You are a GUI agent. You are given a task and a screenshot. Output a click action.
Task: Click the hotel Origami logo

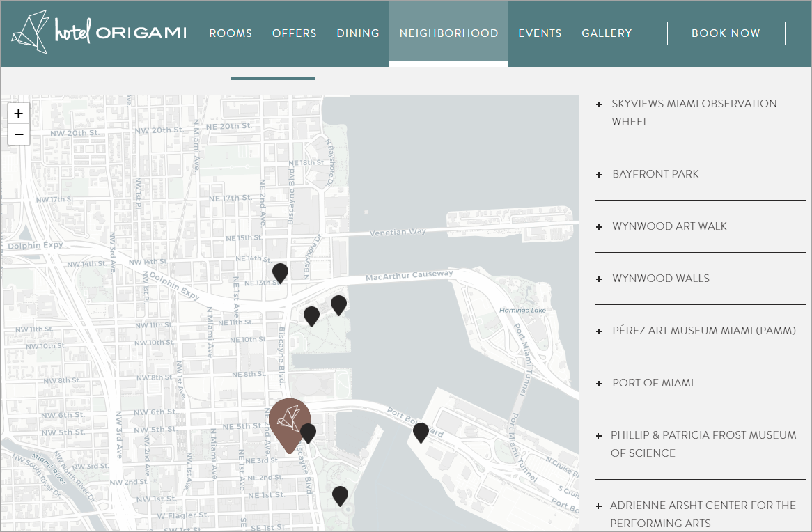coord(99,32)
